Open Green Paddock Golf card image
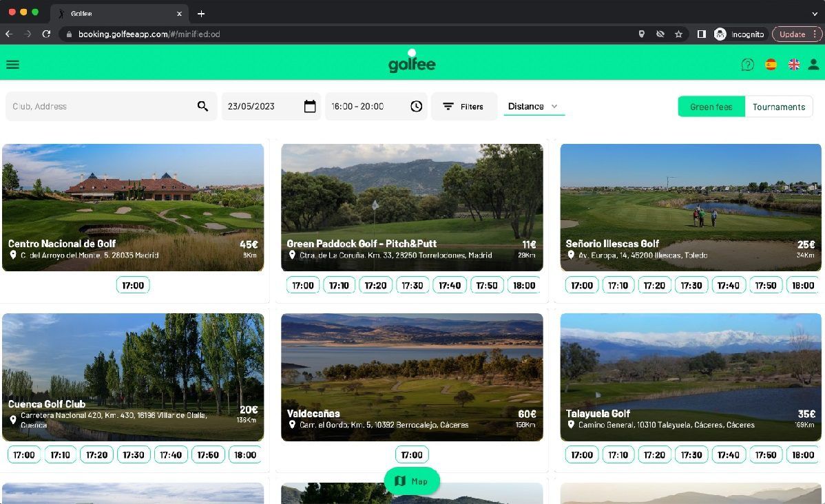 [412, 207]
